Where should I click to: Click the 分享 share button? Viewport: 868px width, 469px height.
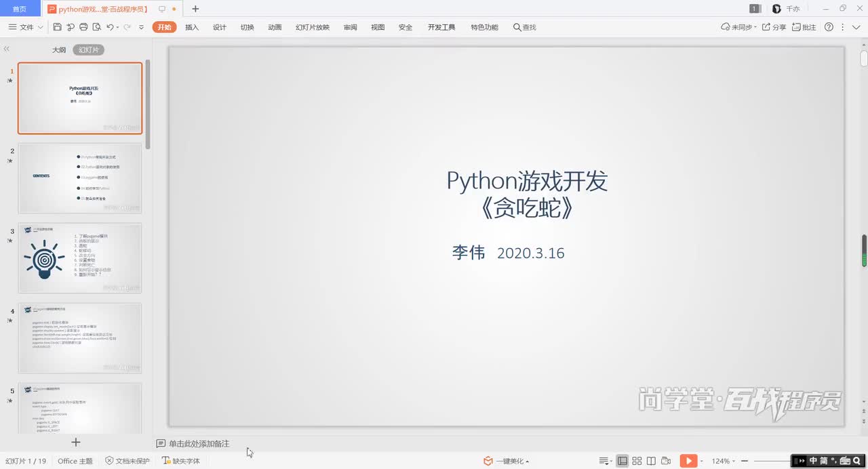click(774, 27)
